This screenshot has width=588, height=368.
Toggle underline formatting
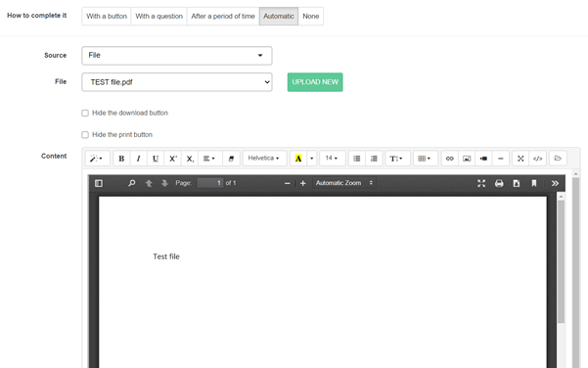tap(156, 159)
